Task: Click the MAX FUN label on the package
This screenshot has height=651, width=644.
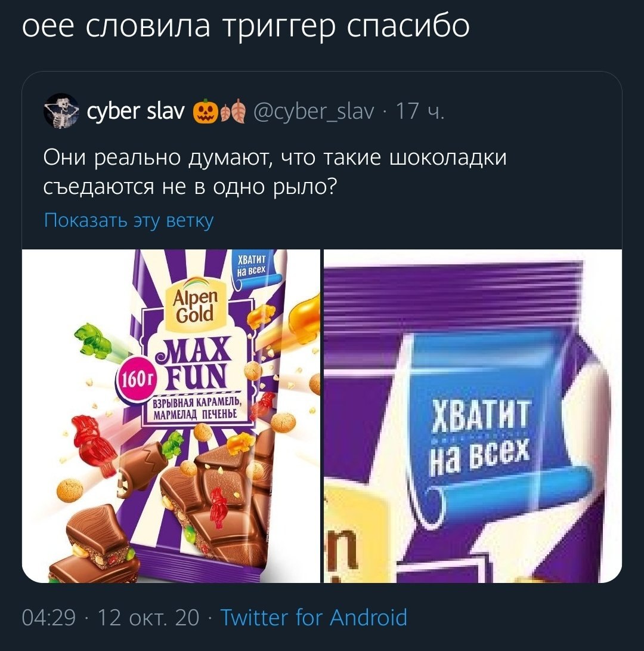Action: tap(193, 364)
